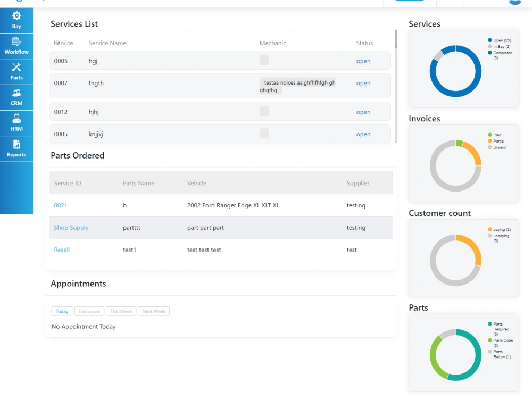Toggle the mechanic checkbox on service hgj row

264,60
